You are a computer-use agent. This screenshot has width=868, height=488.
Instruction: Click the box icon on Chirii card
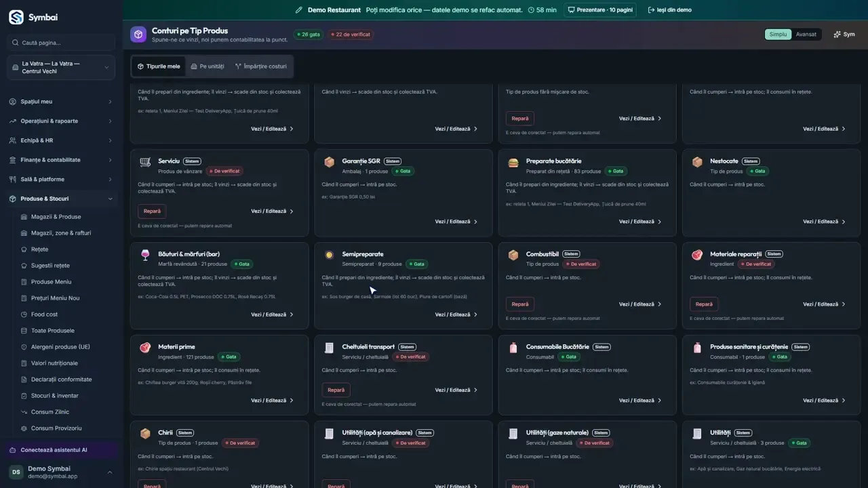[x=145, y=433]
